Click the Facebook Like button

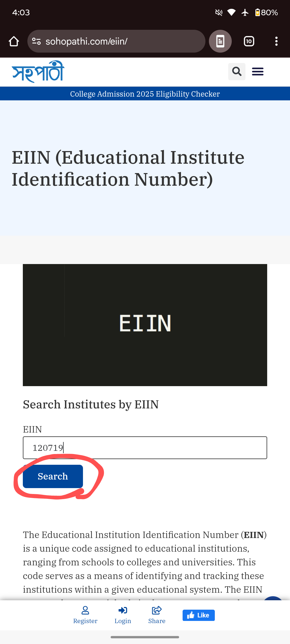point(199,615)
